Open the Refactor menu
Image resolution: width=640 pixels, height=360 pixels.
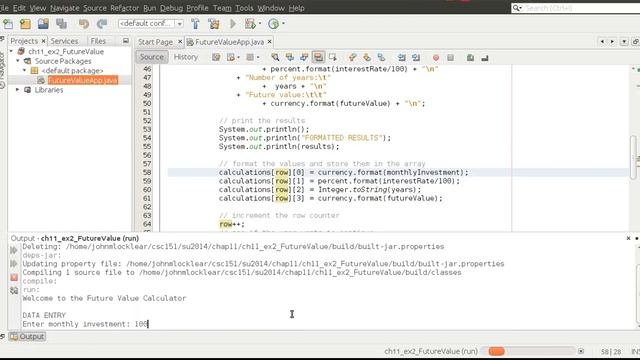124,8
